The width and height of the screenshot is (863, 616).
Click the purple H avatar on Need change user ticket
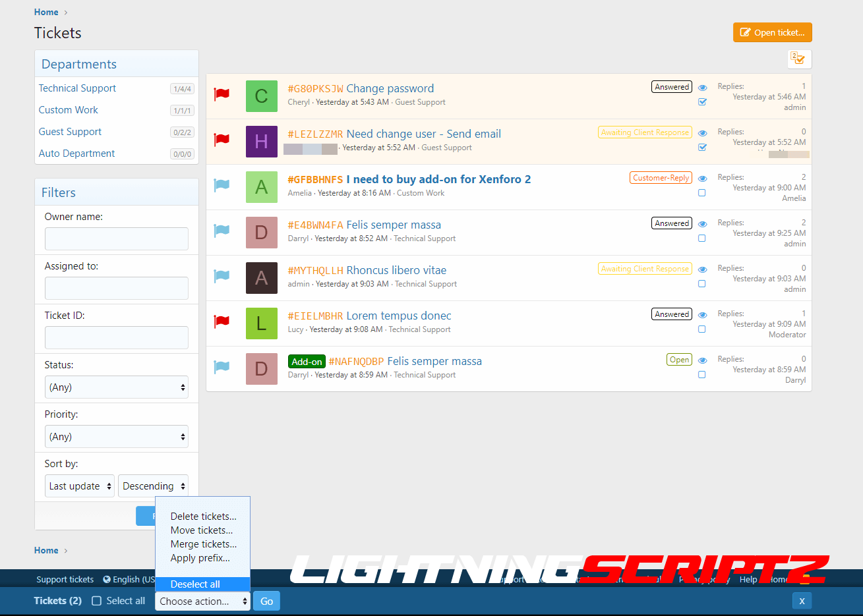[x=261, y=142]
